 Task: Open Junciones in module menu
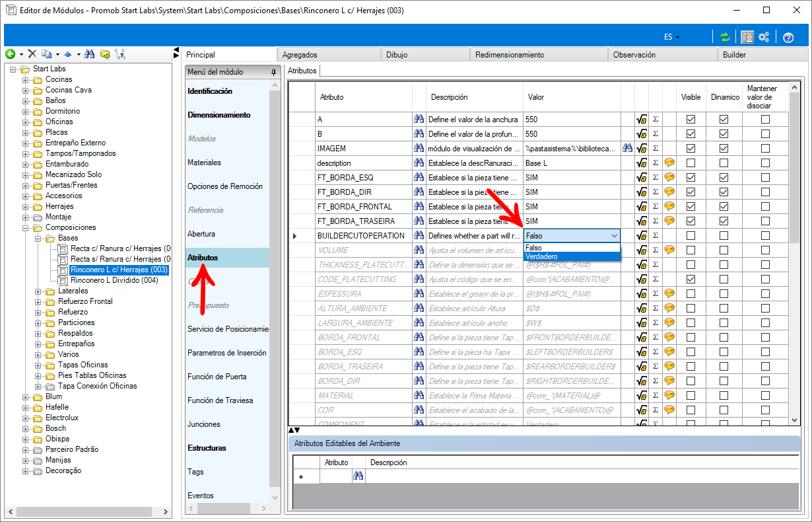coord(204,424)
